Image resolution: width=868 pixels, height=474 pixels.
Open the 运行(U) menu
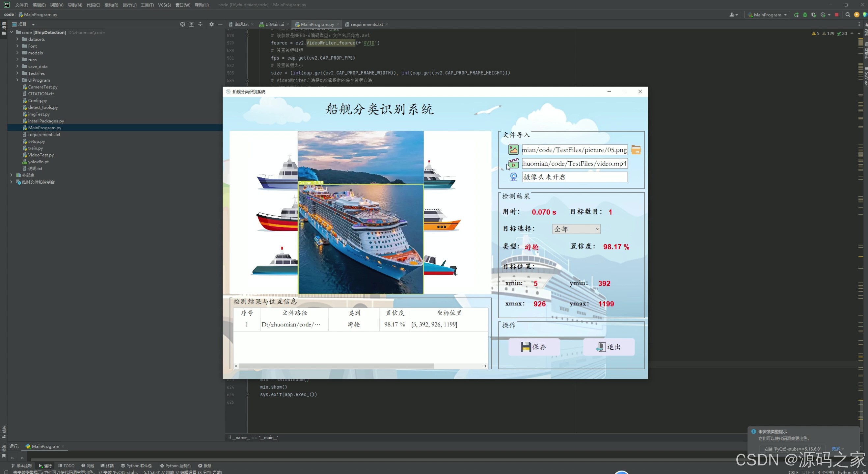(x=129, y=5)
